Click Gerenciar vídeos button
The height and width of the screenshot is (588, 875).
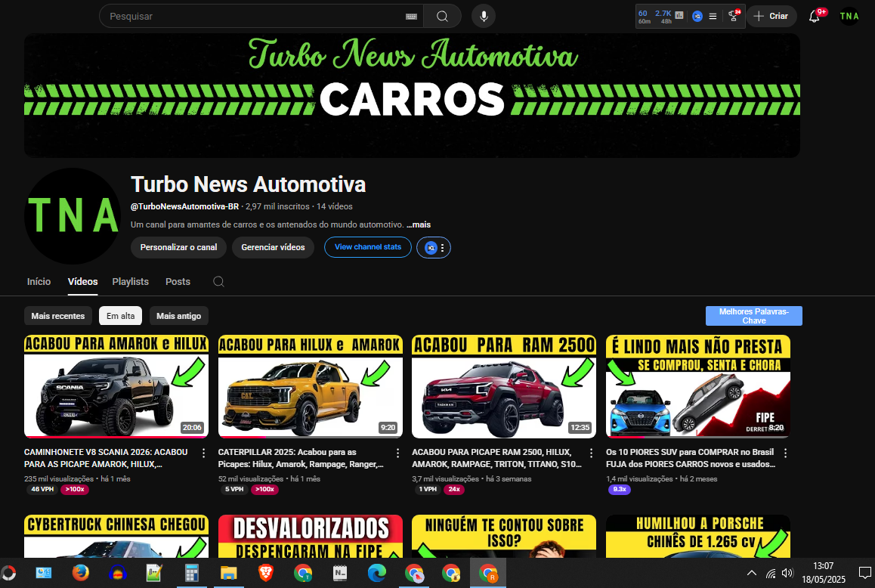pyautogui.click(x=273, y=247)
